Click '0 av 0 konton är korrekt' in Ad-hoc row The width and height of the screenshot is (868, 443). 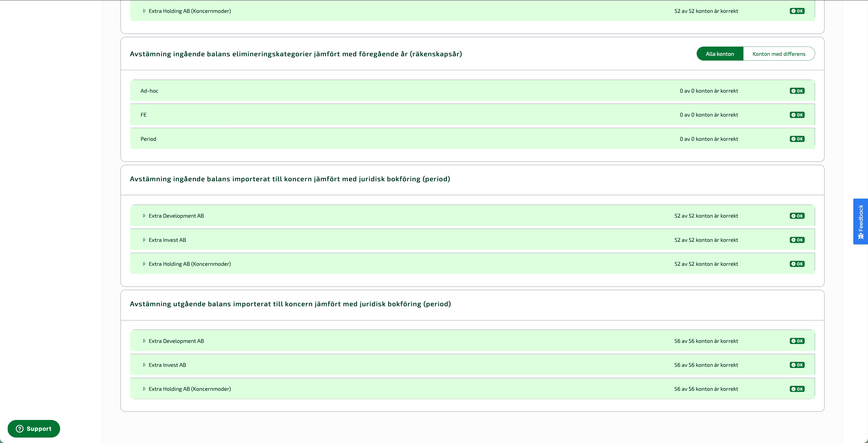pos(709,91)
